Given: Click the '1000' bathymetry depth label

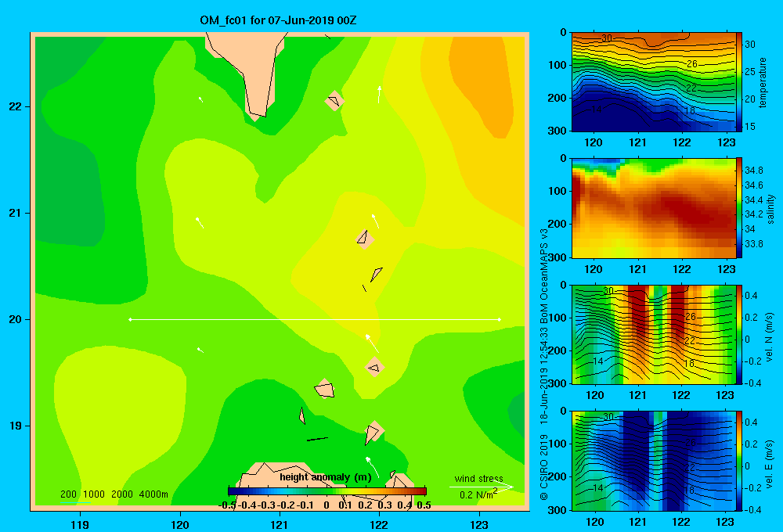Looking at the screenshot, I should coord(93,494).
